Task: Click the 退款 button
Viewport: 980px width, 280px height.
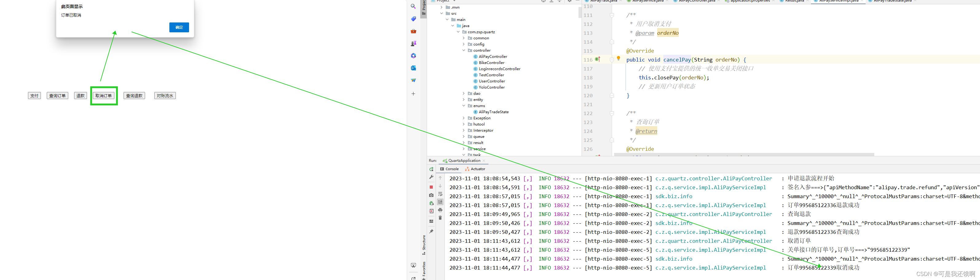Action: click(81, 96)
